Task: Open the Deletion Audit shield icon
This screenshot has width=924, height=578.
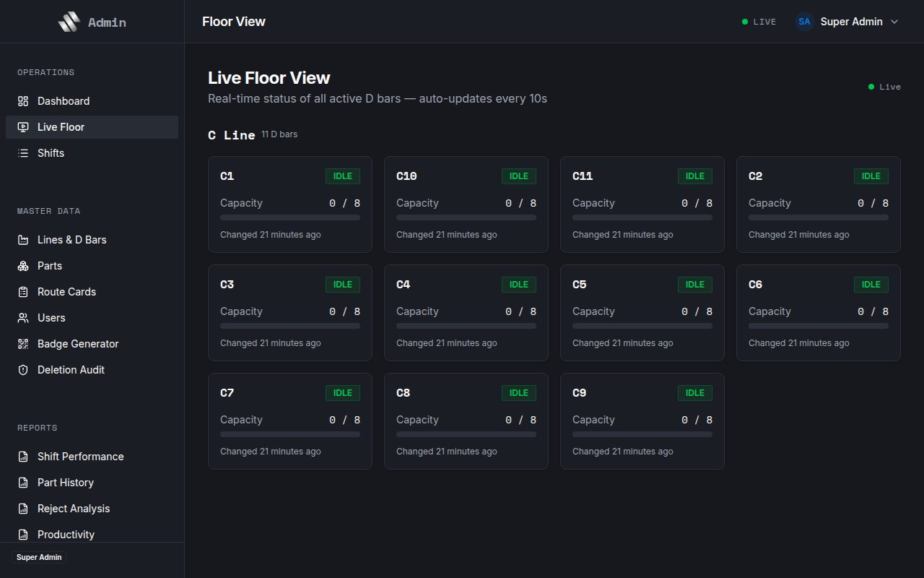Action: (23, 370)
